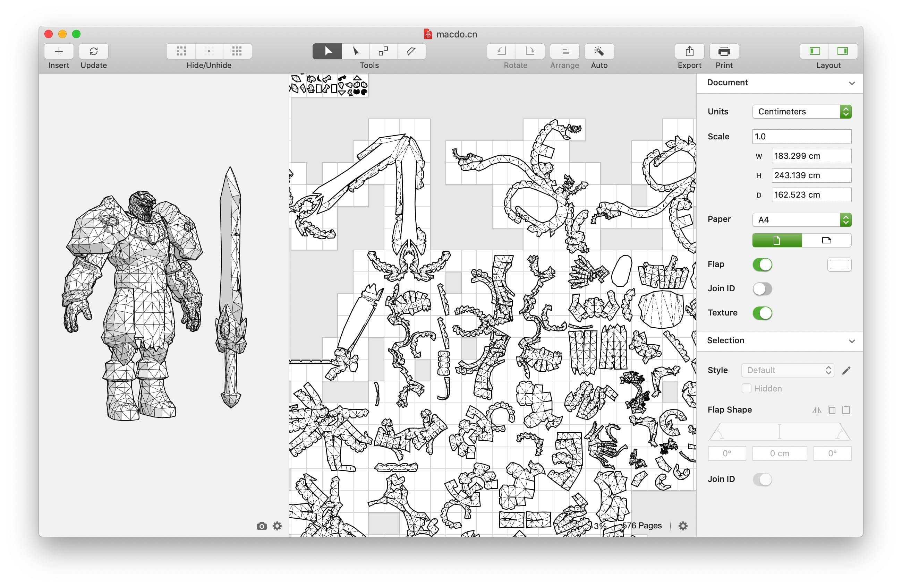Click the camera snapshot icon in 3D view
The image size is (902, 588).
tap(262, 526)
